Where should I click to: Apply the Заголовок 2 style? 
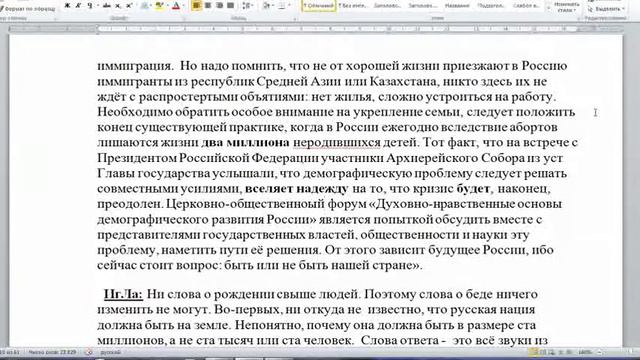pos(422,5)
